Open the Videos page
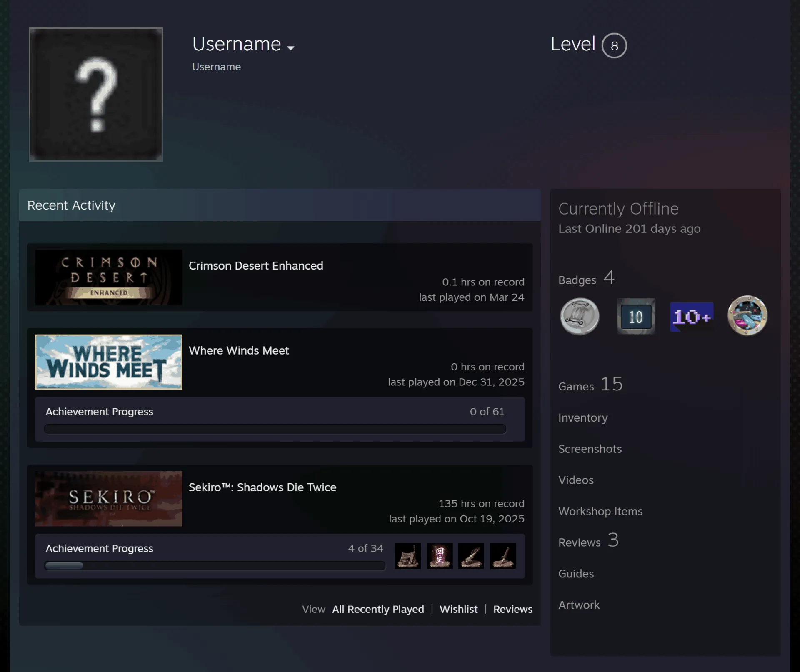 [576, 480]
